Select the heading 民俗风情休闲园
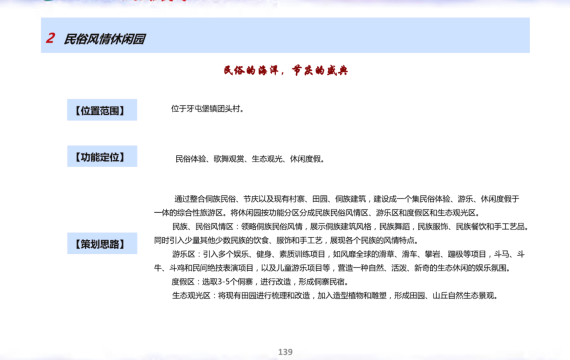The height and width of the screenshot is (360, 570). 105,39
